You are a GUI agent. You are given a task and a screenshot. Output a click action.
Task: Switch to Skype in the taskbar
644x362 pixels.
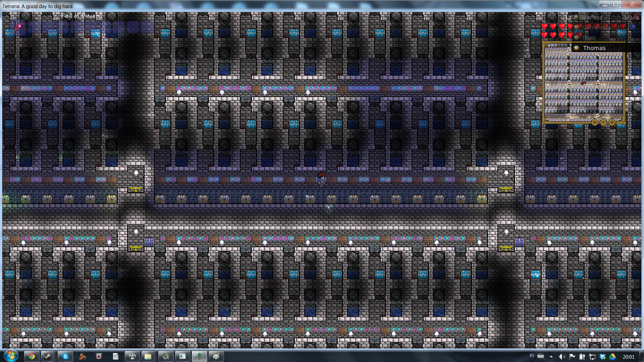[65, 356]
